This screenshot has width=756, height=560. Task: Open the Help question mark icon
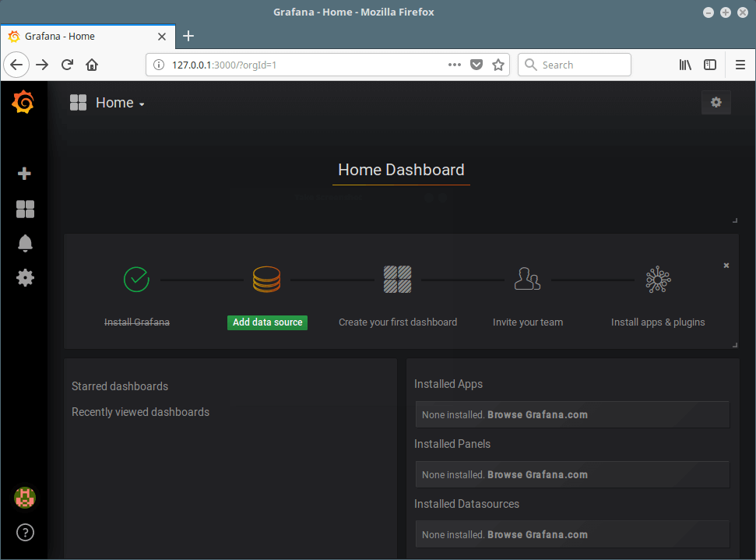point(25,533)
